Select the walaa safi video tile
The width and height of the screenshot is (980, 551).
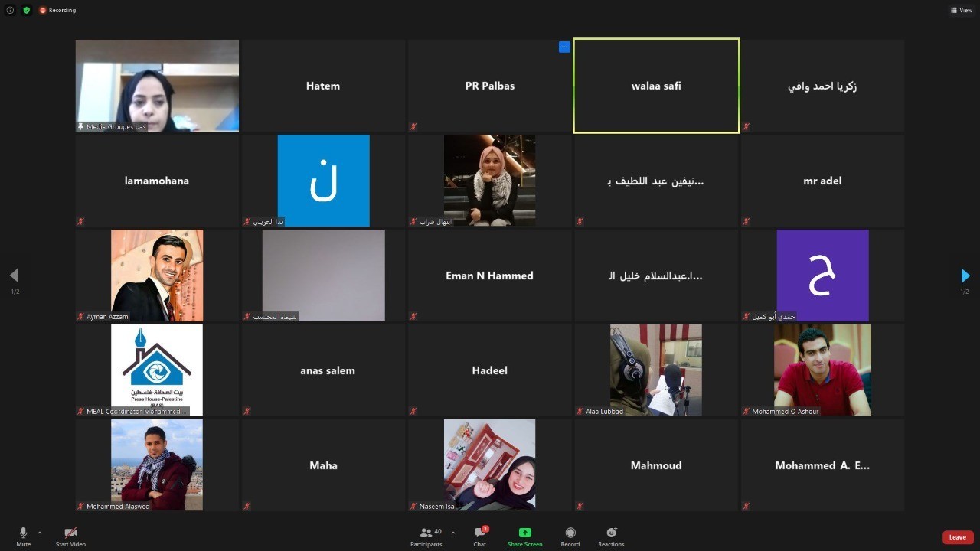tap(656, 86)
